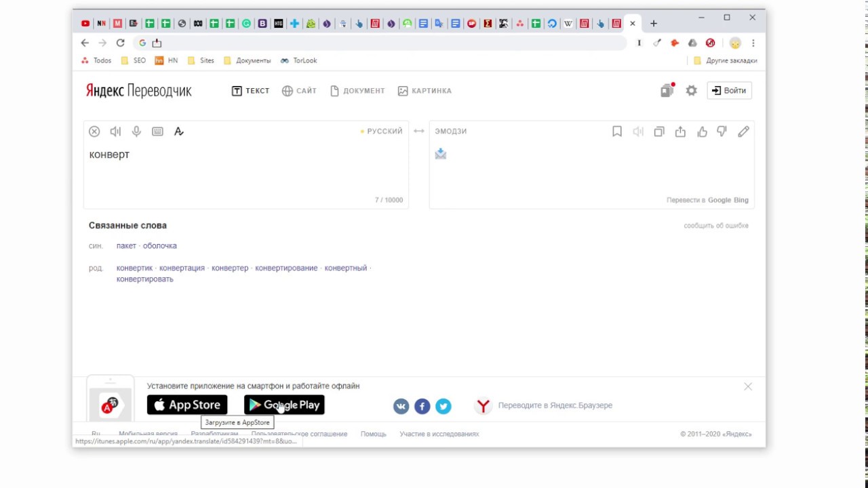Viewport: 868px width, 488px height.
Task: Open a new browser tab
Action: coord(654,24)
